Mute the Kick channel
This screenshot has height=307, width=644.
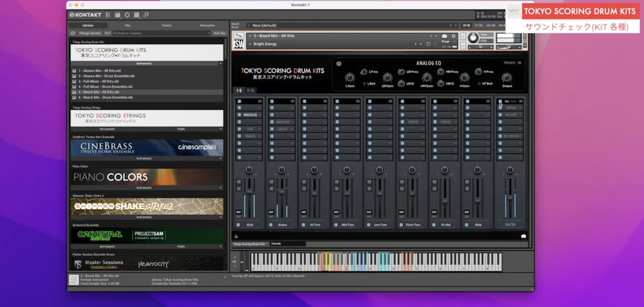point(239,181)
